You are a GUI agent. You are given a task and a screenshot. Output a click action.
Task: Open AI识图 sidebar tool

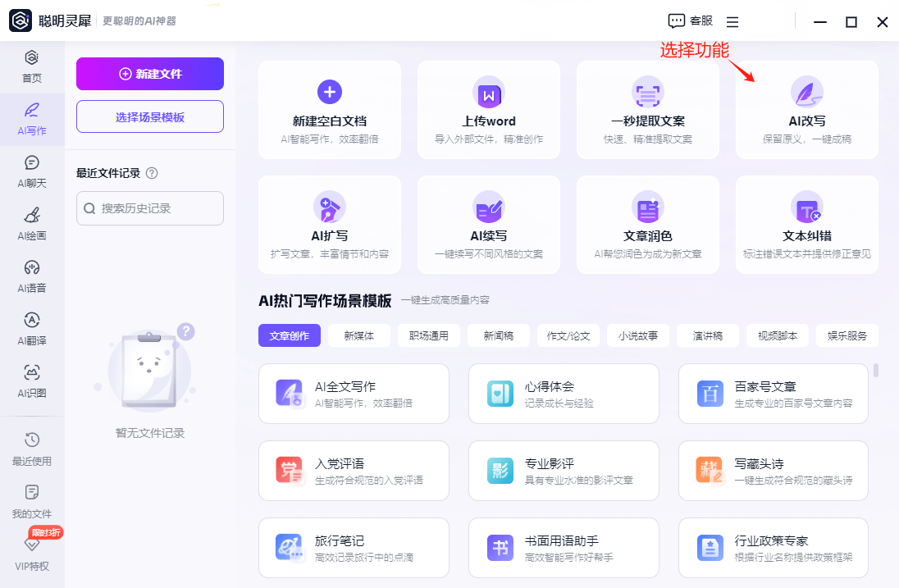(x=32, y=381)
